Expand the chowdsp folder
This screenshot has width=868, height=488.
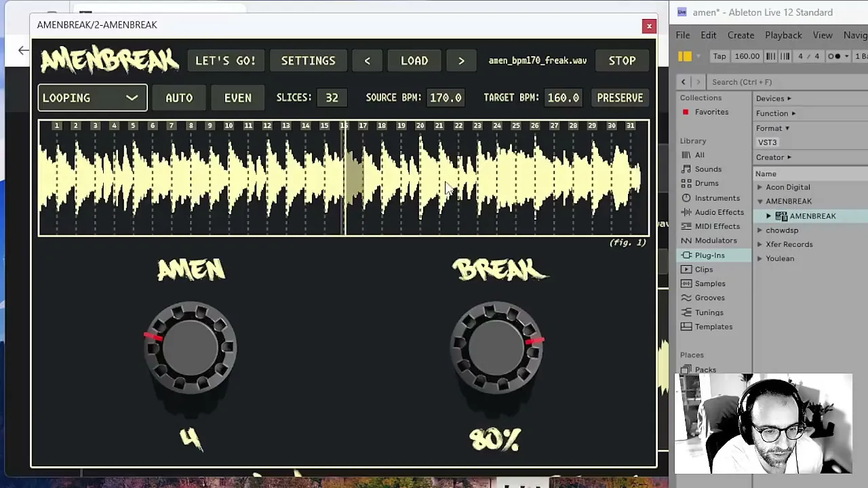pos(759,230)
